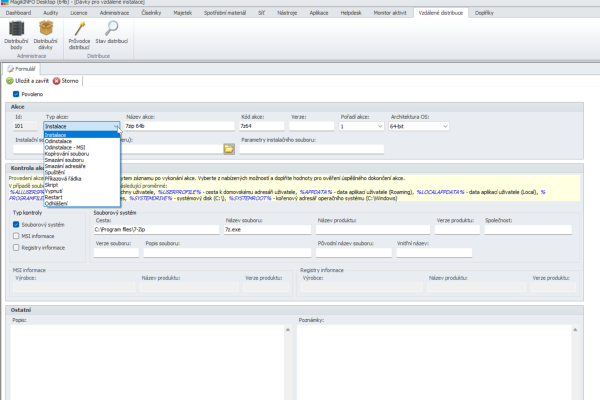The height and width of the screenshot is (400, 600).
Task: Uncheck Souborový systém checkbox
Action: point(16,225)
